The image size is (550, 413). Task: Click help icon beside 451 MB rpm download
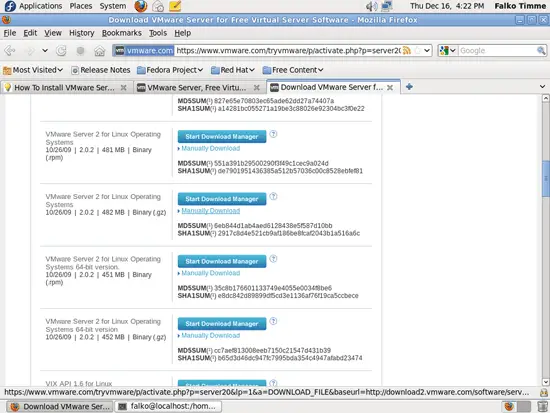[273, 259]
